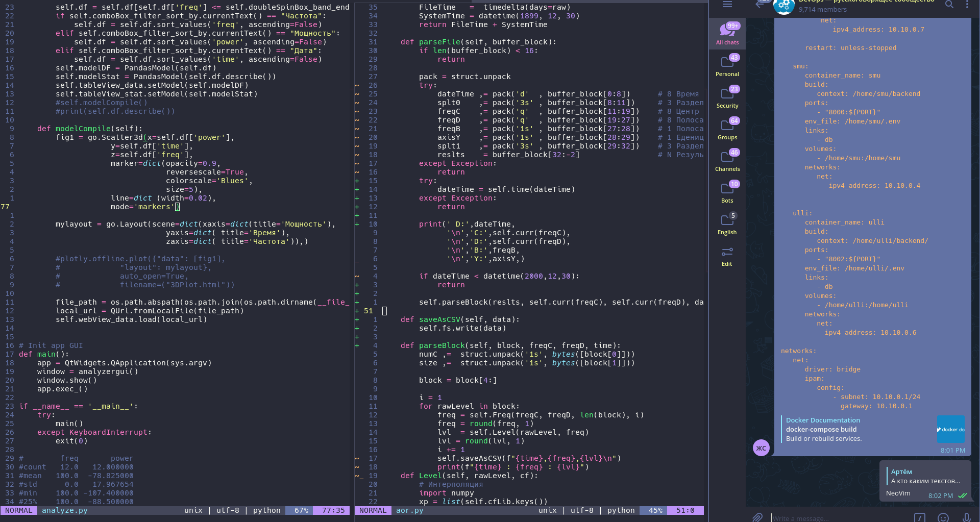Open the emoji picker
Image resolution: width=980 pixels, height=522 pixels.
[943, 517]
